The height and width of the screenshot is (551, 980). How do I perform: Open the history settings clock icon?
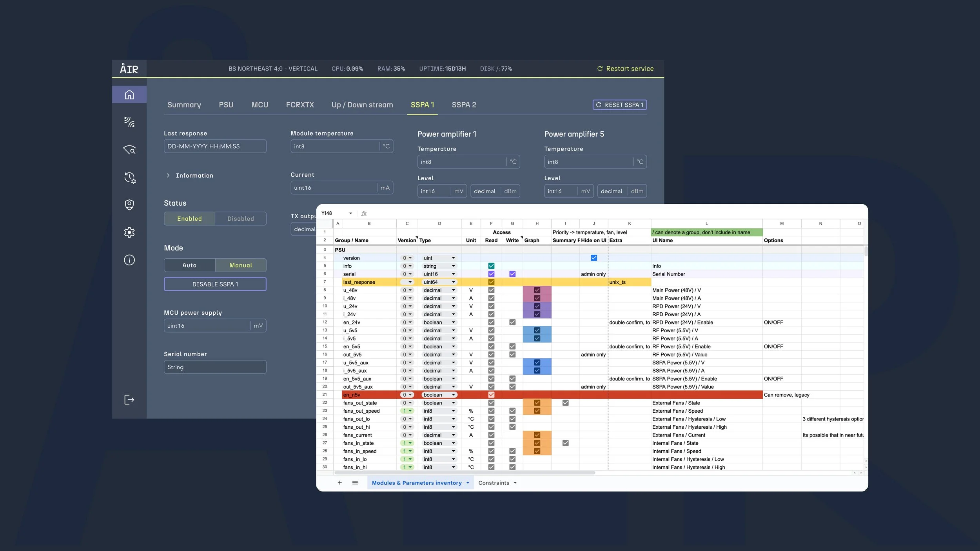130,178
